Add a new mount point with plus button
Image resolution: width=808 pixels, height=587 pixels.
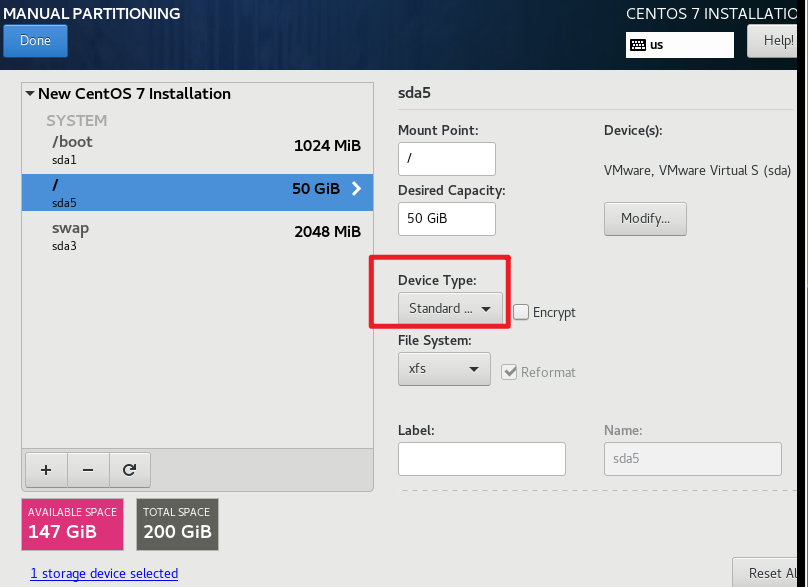[46, 470]
